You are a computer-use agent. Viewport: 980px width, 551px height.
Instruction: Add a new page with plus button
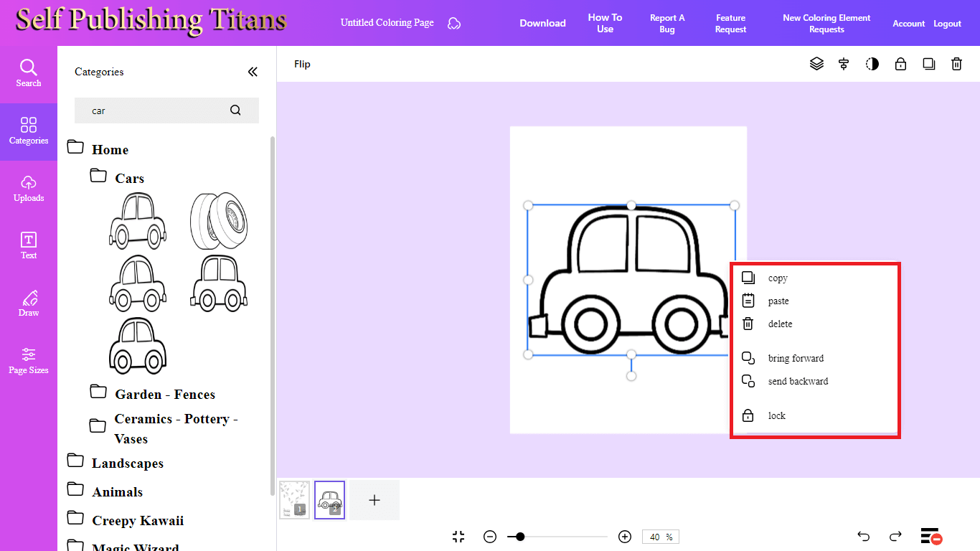pos(374,500)
